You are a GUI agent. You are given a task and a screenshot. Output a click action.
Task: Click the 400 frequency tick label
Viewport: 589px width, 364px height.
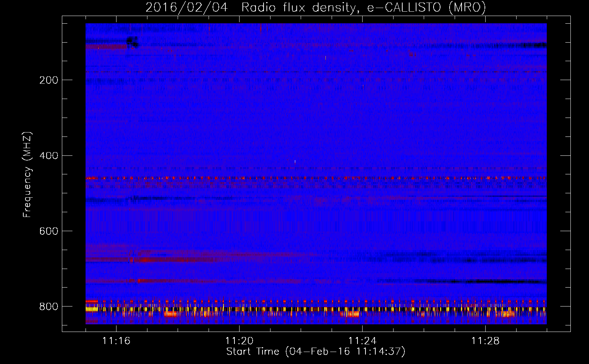point(48,156)
